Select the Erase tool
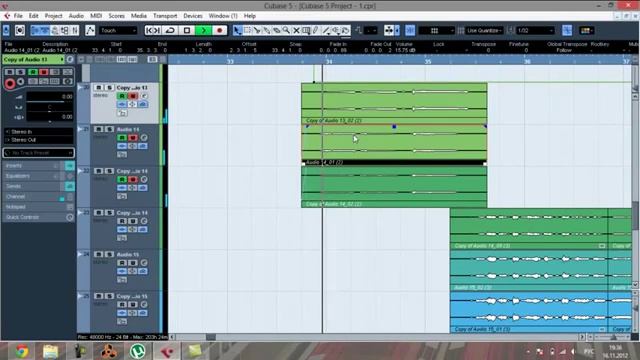Viewport: 640px width, 360px height. (276, 31)
